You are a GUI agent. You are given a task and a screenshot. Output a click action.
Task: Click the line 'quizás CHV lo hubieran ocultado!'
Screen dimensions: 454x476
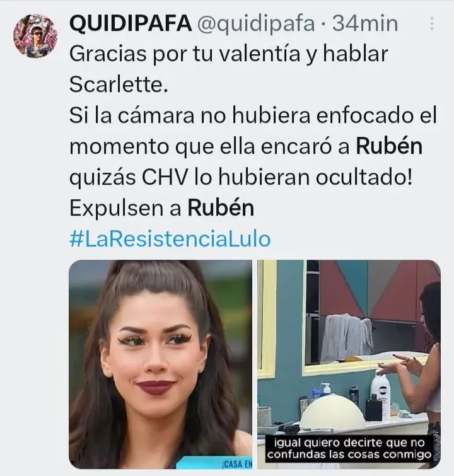coord(241,178)
